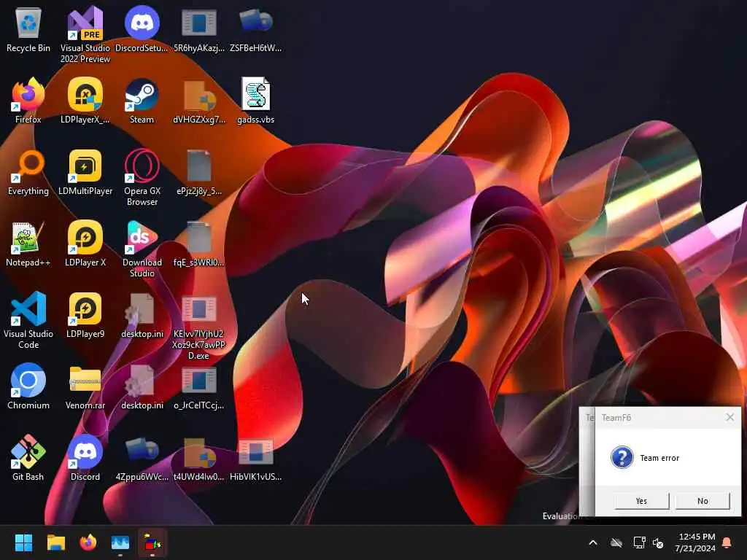Screen dimensions: 747x560
Task: Open the clock showing 12:45 PM
Action: [695, 542]
